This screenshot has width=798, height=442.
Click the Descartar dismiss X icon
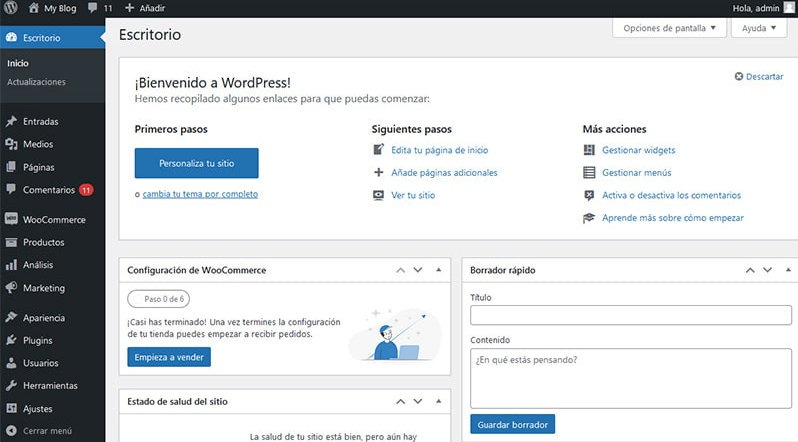point(739,76)
